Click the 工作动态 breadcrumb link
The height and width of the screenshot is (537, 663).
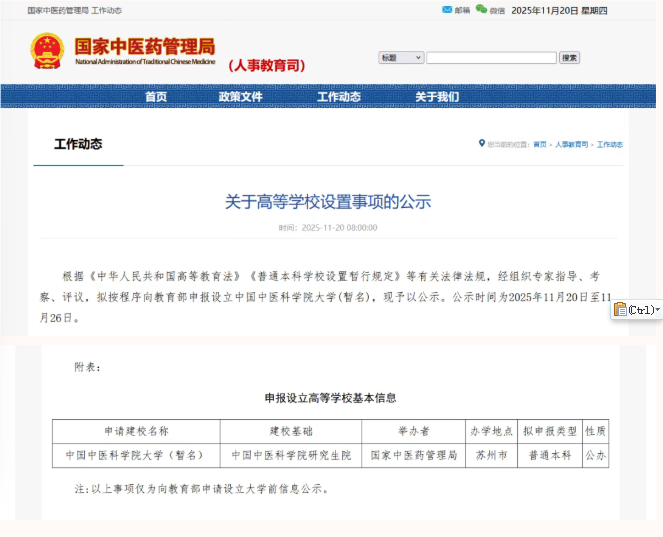tap(610, 145)
